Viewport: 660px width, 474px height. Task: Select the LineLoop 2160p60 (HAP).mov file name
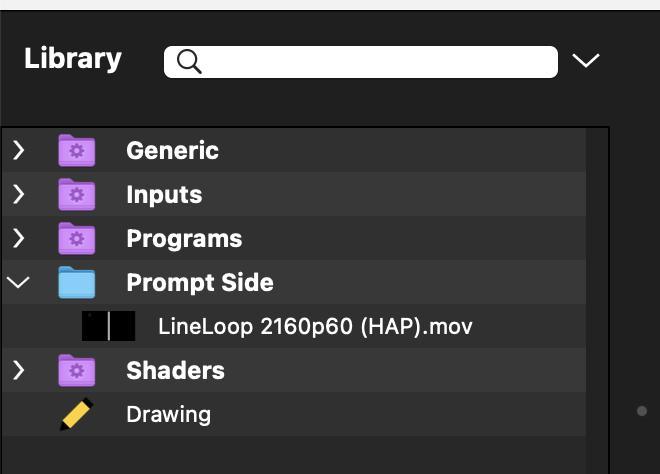pyautogui.click(x=315, y=326)
